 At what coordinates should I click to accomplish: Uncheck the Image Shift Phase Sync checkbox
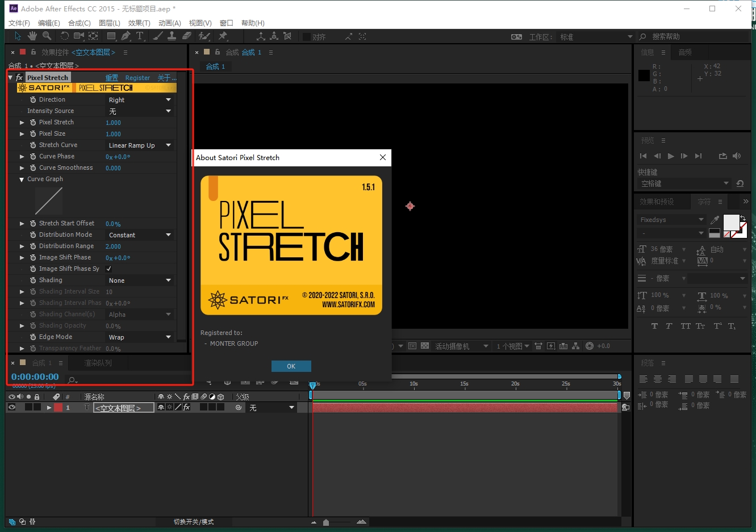(108, 269)
